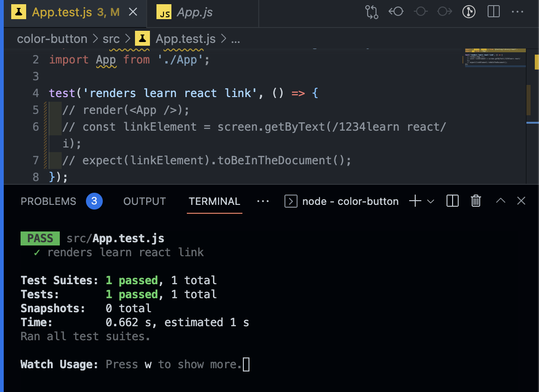Switch to the App.js editor tab
This screenshot has height=392, width=539.
[202, 13]
